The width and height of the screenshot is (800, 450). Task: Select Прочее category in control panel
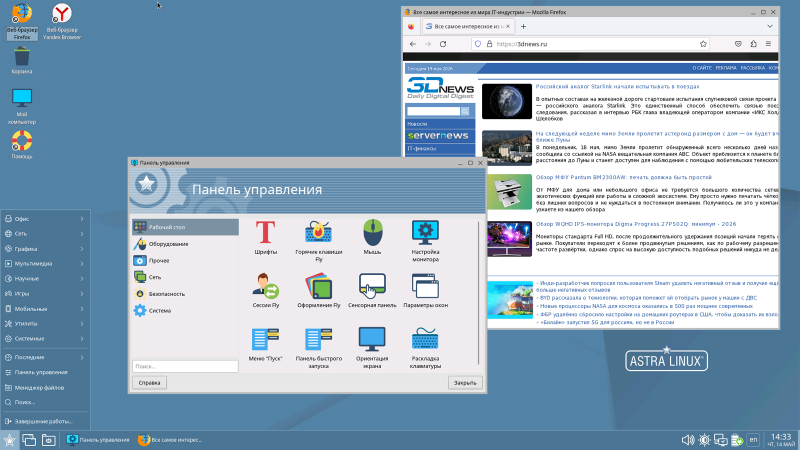[185, 260]
